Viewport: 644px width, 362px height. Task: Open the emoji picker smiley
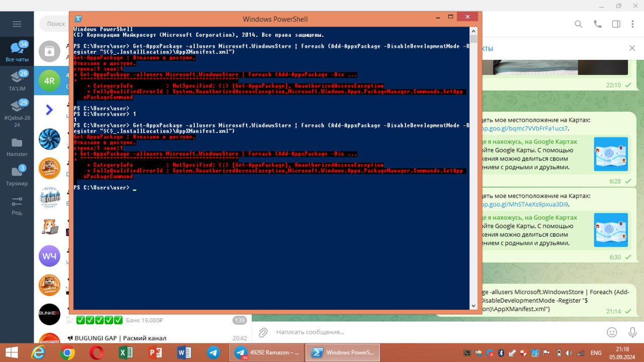612,332
